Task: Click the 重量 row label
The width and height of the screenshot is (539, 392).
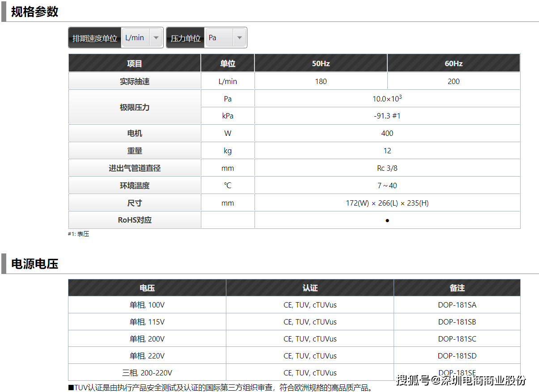Action: point(135,151)
